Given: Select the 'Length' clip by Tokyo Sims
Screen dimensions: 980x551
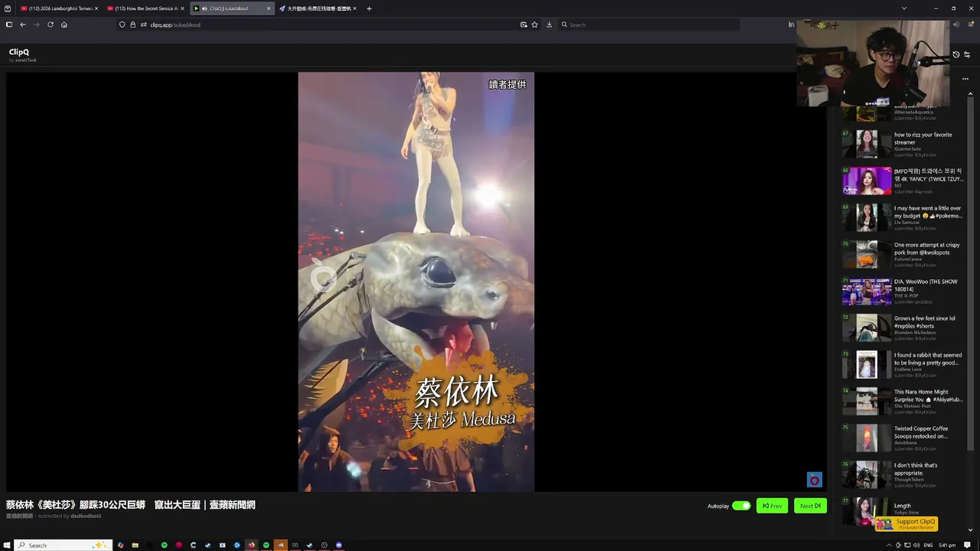Looking at the screenshot, I should click(x=903, y=510).
